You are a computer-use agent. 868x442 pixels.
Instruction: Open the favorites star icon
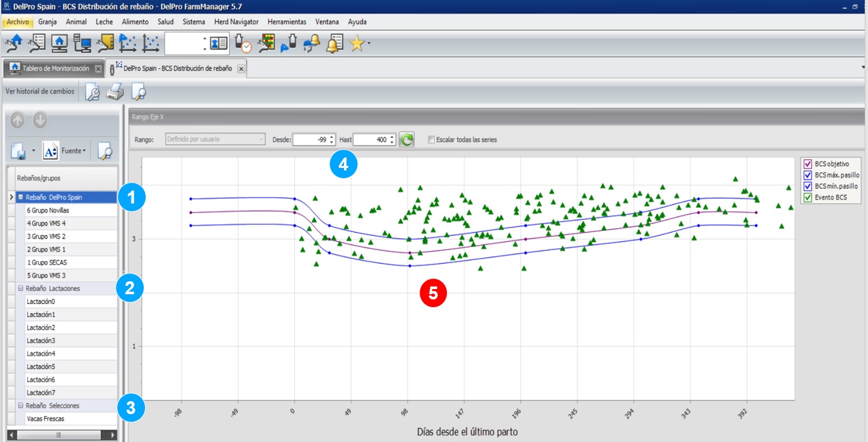click(x=357, y=43)
